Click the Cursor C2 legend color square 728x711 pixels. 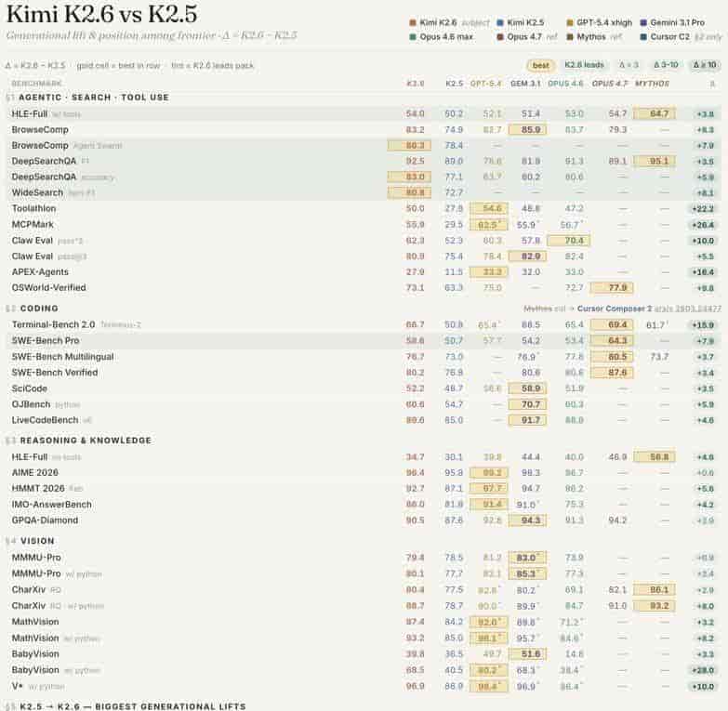pyautogui.click(x=643, y=36)
